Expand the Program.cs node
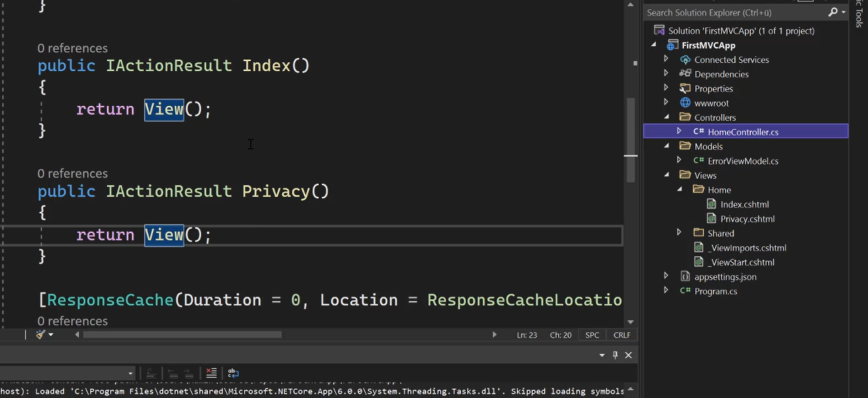The height and width of the screenshot is (398, 868). pyautogui.click(x=666, y=291)
